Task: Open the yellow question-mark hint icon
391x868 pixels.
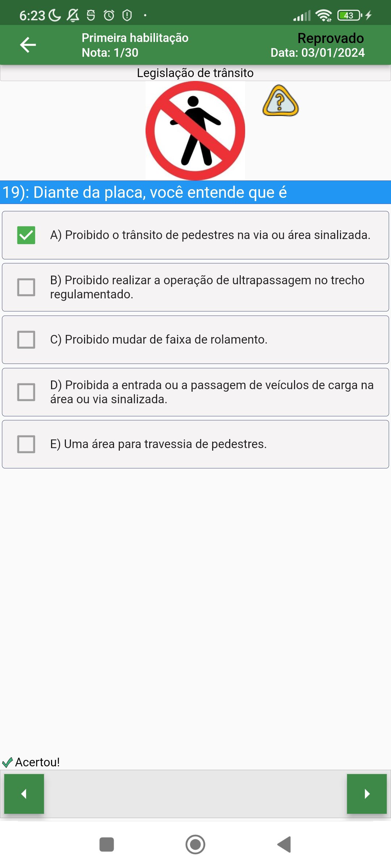Action: click(x=281, y=101)
